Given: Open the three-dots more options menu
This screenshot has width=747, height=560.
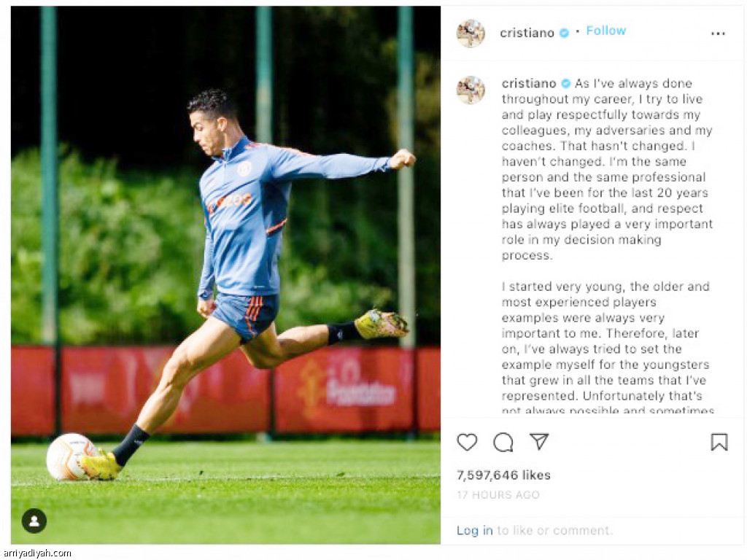Looking at the screenshot, I should 718,34.
